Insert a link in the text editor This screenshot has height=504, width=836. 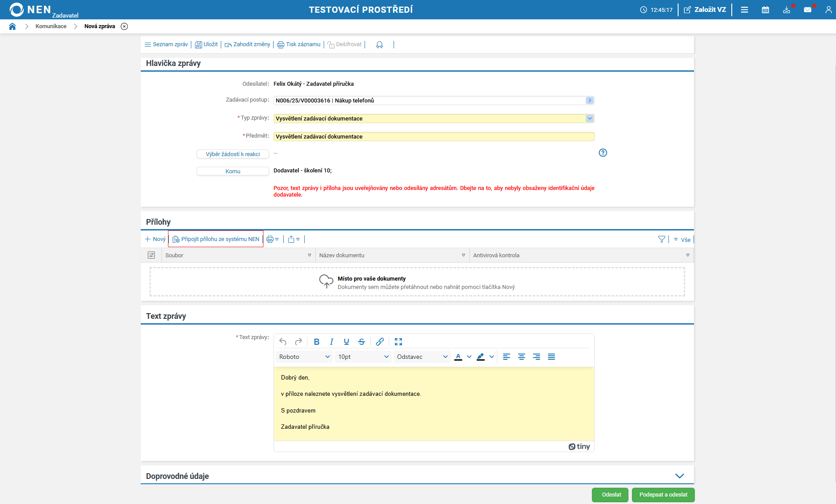[380, 342]
